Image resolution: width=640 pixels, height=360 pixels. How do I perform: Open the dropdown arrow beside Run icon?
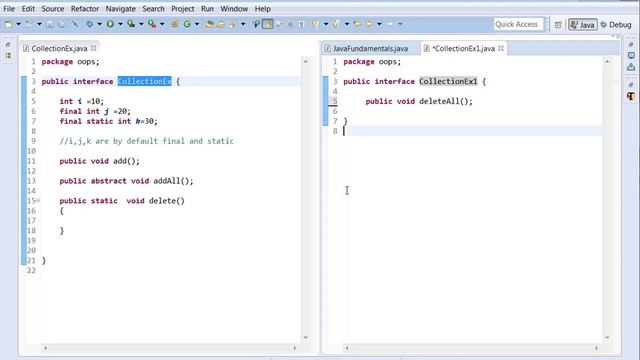coord(120,24)
